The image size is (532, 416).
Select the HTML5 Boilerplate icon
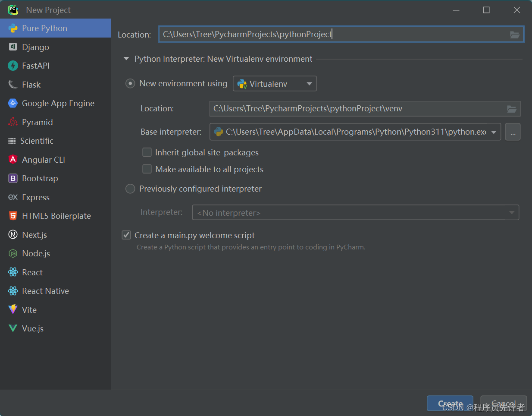[x=13, y=216]
